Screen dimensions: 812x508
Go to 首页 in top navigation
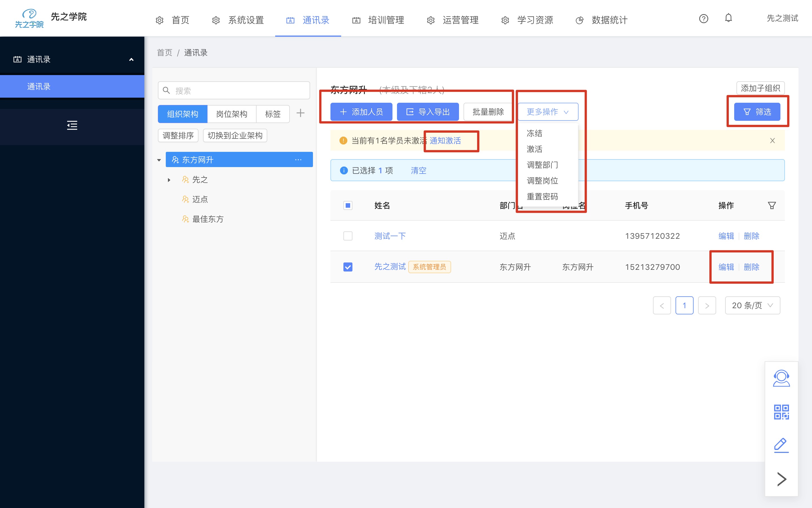click(173, 20)
